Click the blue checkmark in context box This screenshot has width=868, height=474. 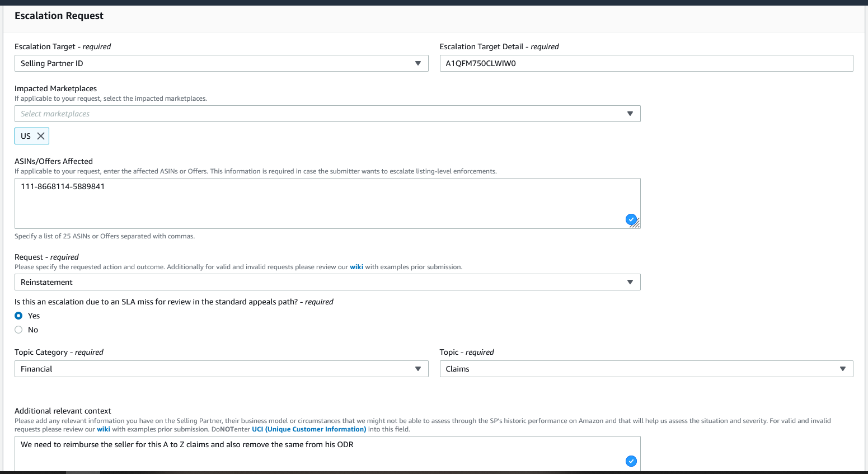tap(631, 461)
